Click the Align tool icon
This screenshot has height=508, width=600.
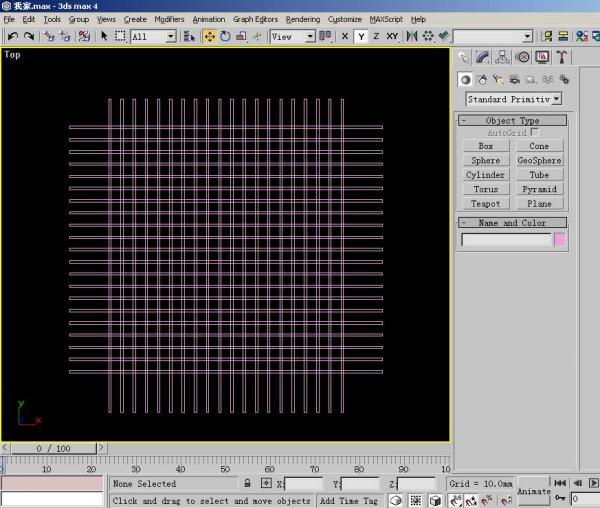click(x=443, y=36)
